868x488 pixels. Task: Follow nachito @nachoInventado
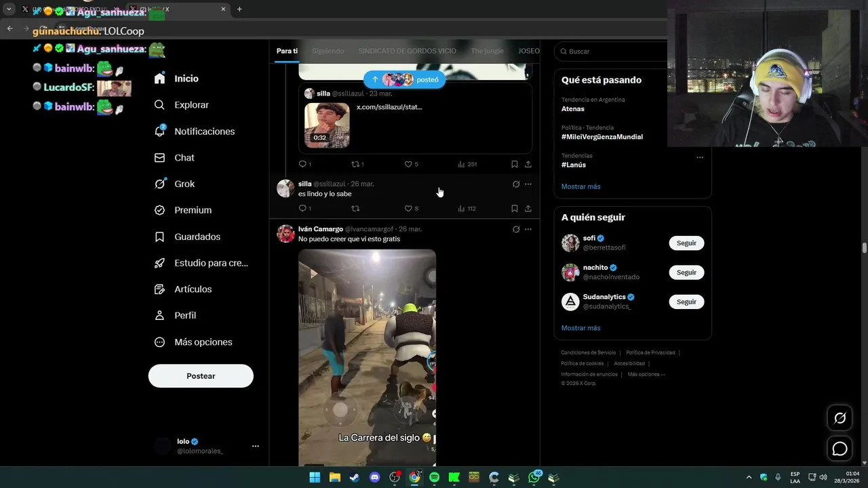(686, 272)
